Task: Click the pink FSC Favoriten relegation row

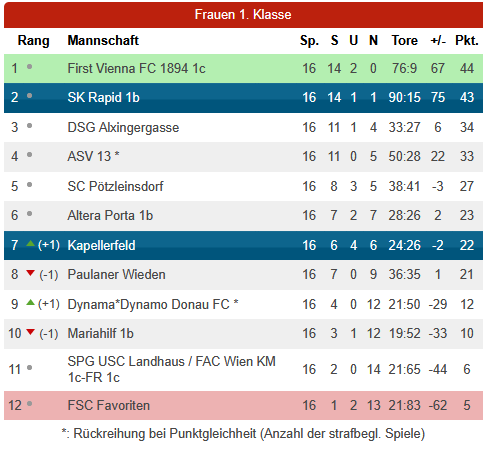Action: tap(243, 405)
